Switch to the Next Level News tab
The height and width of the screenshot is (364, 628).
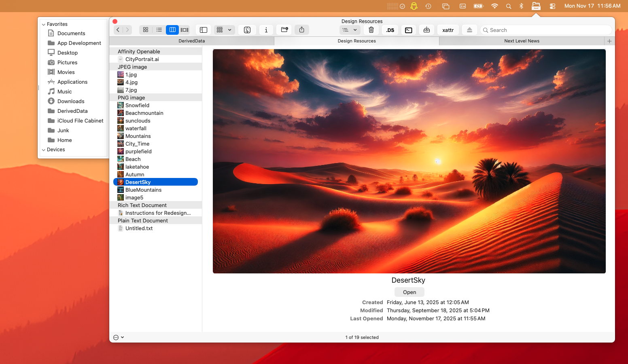522,41
